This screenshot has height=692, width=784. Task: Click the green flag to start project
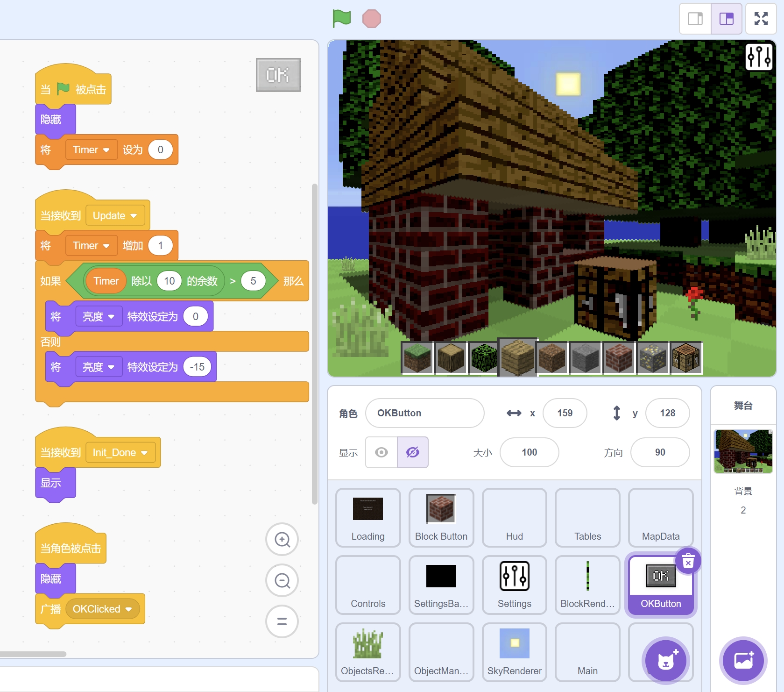pyautogui.click(x=341, y=19)
